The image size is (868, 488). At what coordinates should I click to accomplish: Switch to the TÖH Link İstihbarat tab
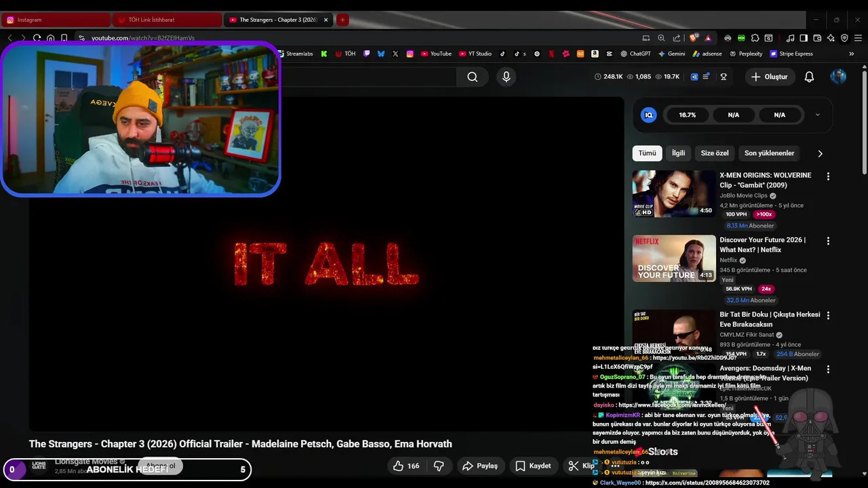pos(167,20)
